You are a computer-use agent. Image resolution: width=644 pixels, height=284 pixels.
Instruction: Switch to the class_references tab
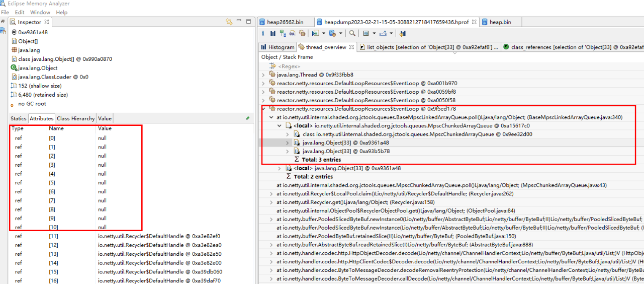tap(573, 47)
